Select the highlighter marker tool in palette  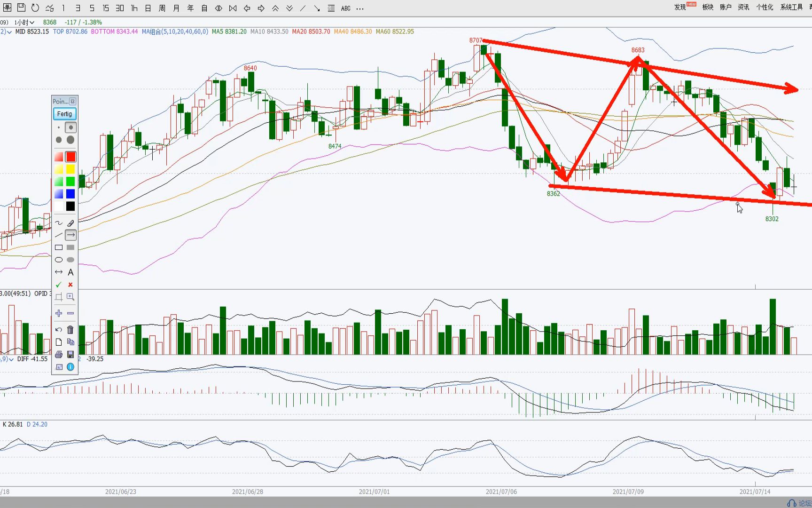coord(70,223)
